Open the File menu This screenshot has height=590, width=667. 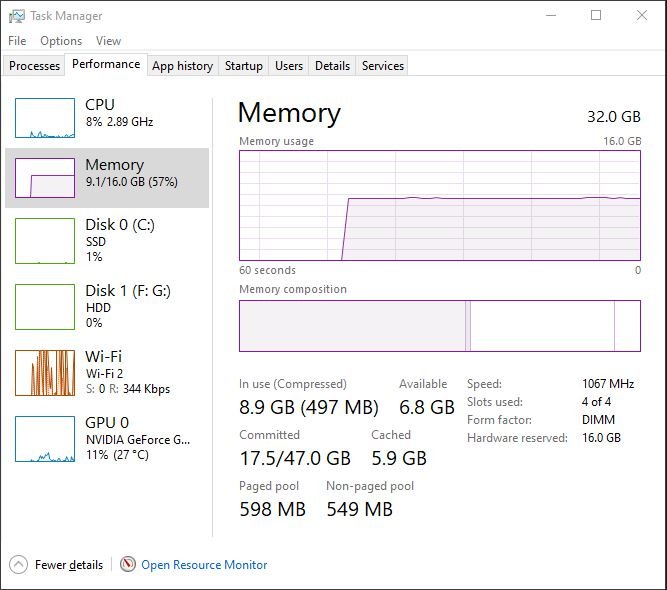tap(17, 41)
